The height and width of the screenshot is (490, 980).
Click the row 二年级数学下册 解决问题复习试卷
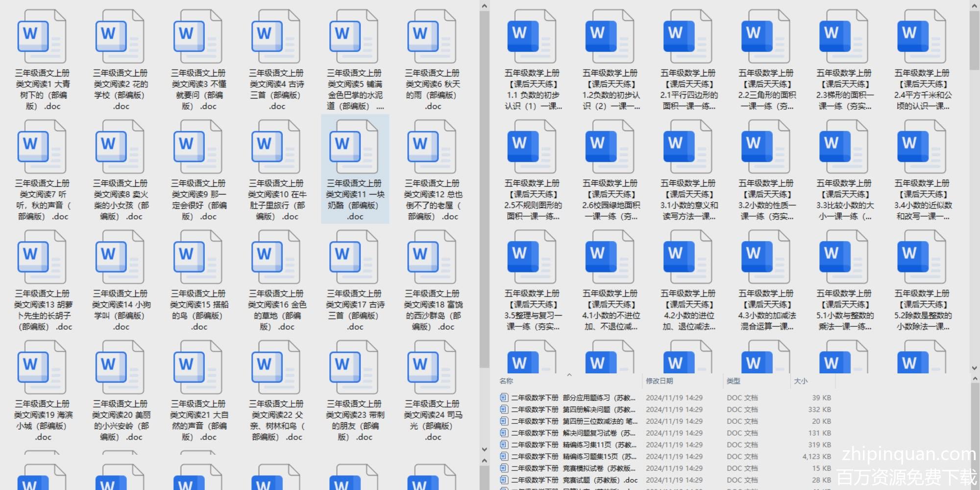point(665,433)
